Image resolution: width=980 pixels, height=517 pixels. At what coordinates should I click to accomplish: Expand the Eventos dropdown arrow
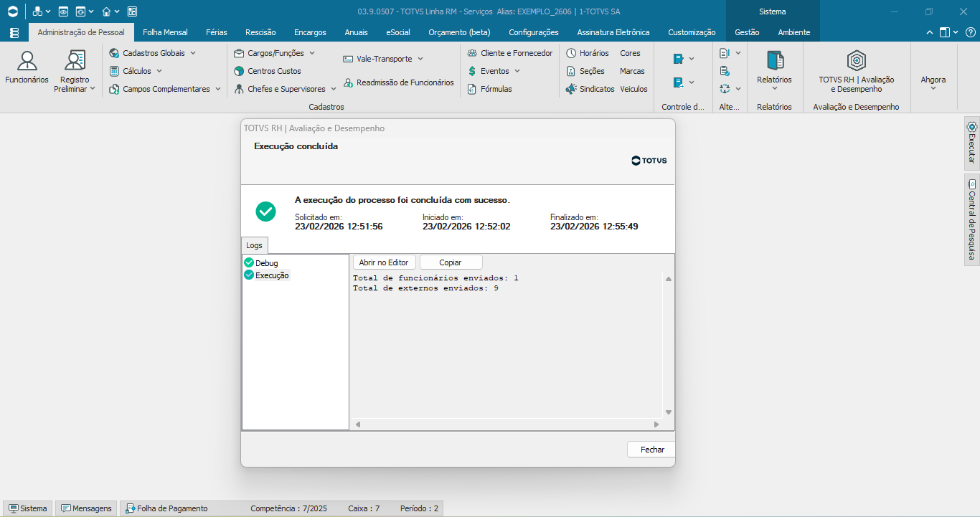tap(517, 71)
